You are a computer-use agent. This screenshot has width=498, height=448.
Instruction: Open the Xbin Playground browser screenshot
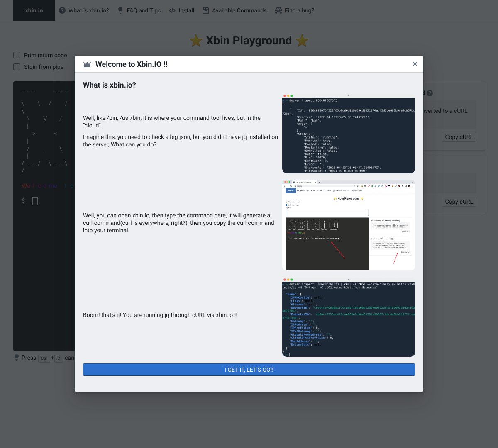pyautogui.click(x=349, y=225)
